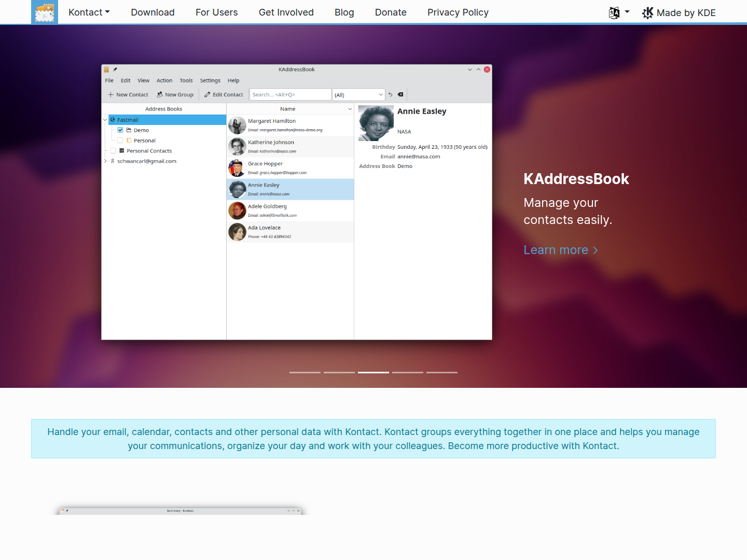Click the Personal Contacts address book icon

pyautogui.click(x=122, y=151)
